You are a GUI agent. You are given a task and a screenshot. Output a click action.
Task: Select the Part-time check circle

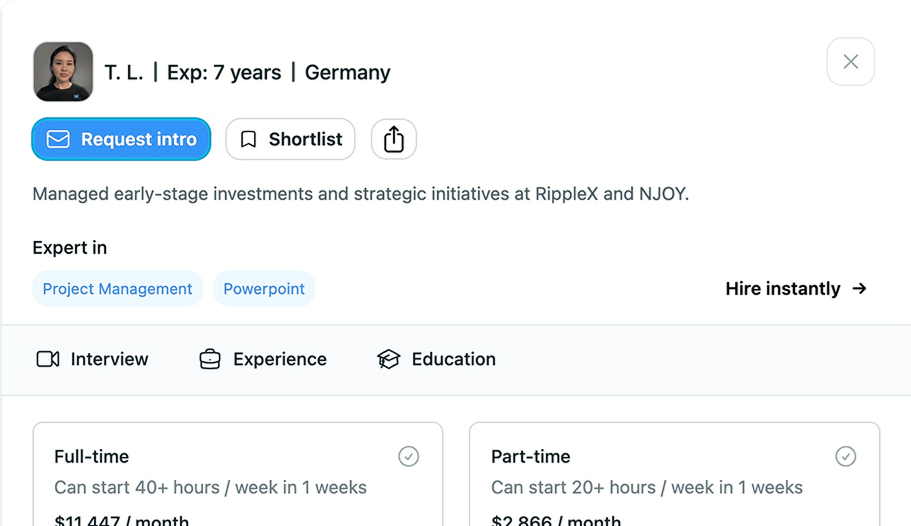[x=846, y=456]
